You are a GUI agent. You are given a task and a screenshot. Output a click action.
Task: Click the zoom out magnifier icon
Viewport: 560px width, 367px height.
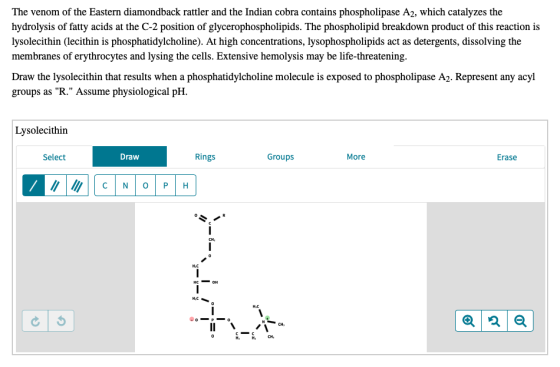[520, 321]
